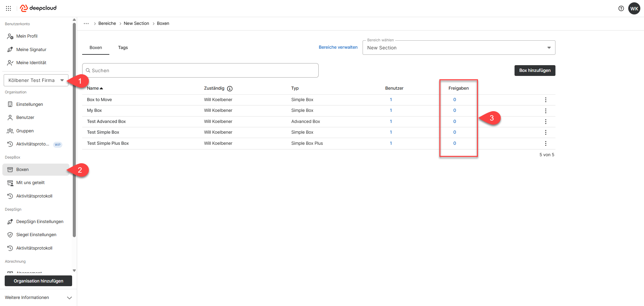Open Mein Profil in the sidebar
Image resolution: width=644 pixels, height=306 pixels.
point(27,36)
